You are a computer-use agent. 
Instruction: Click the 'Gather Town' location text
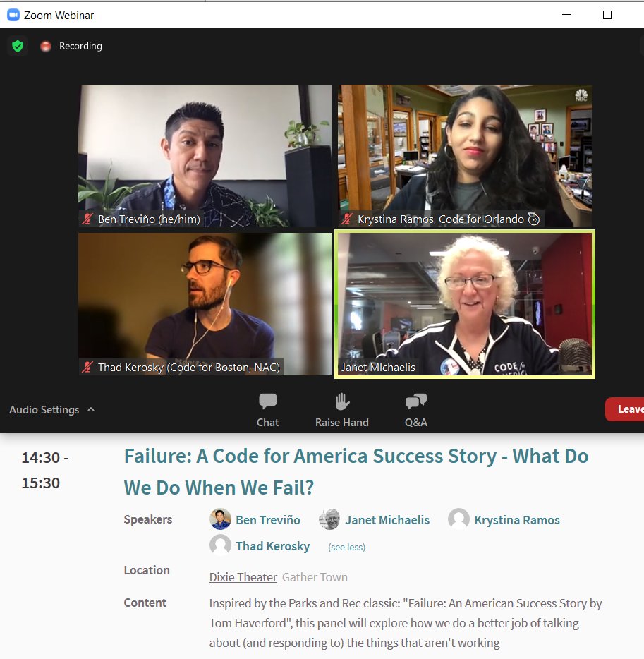(x=315, y=577)
